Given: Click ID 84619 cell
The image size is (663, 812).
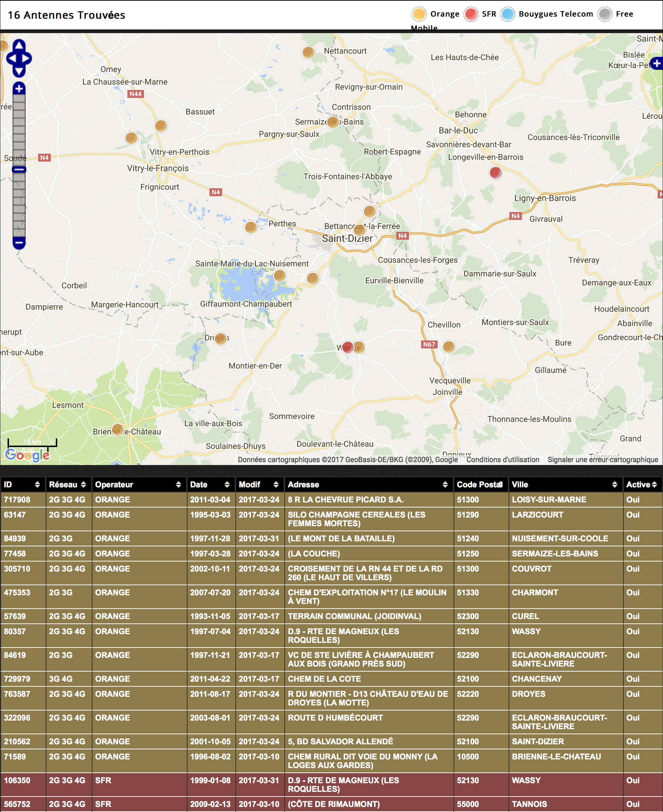Looking at the screenshot, I should click(23, 659).
